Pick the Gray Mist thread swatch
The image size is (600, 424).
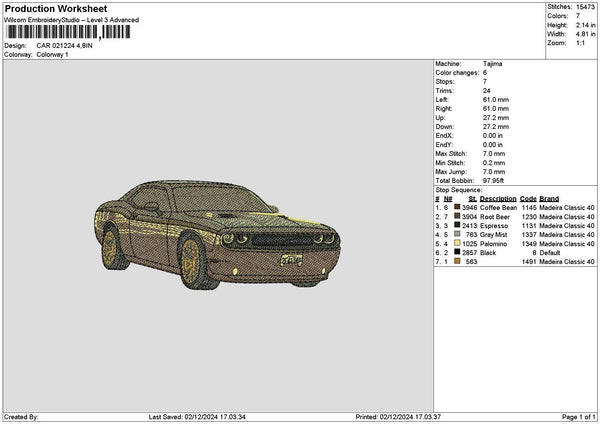point(458,234)
